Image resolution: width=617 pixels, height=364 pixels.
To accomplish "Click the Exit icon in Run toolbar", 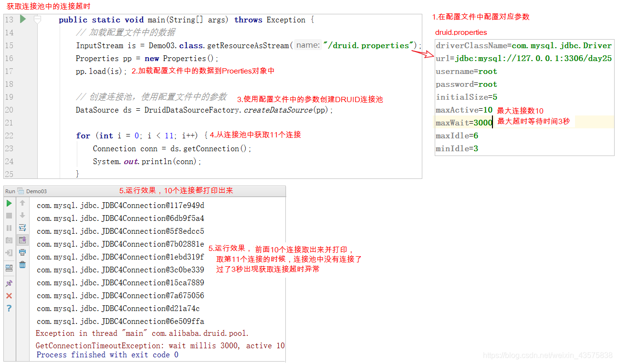I will 9,253.
